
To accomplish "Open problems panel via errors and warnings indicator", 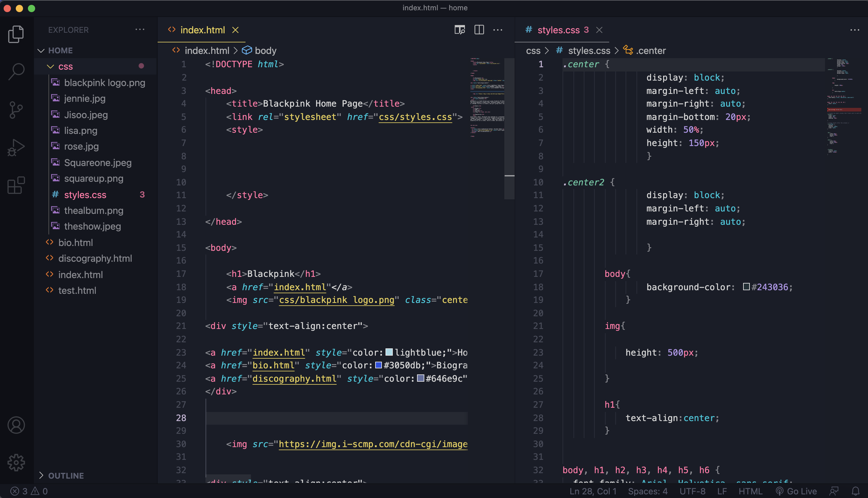I will pyautogui.click(x=29, y=492).
